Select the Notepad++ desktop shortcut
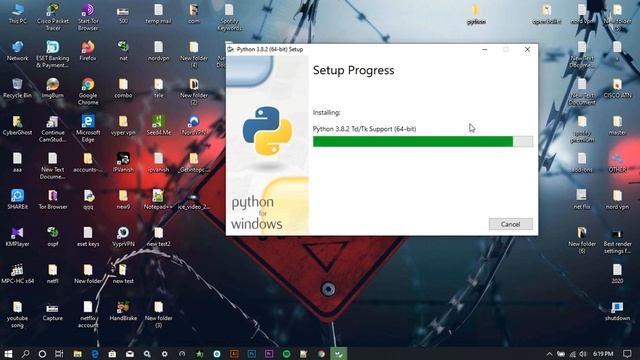Viewport: 640px width, 360px height. 158,200
